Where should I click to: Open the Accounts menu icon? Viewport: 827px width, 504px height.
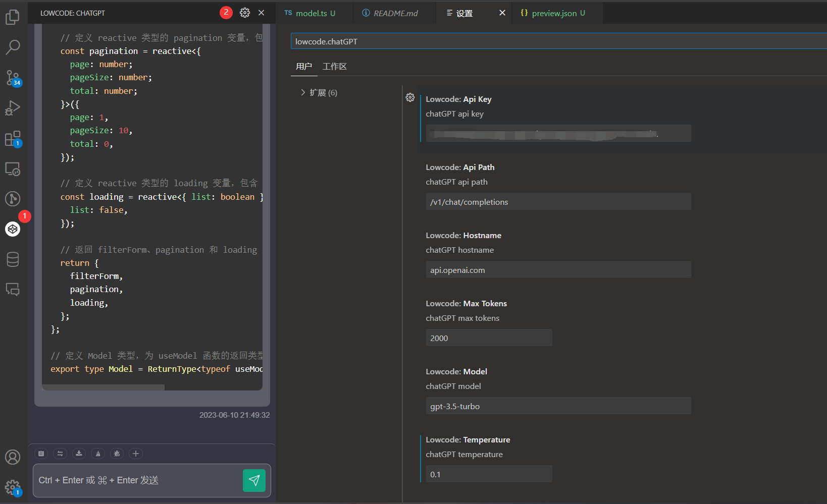click(x=13, y=457)
